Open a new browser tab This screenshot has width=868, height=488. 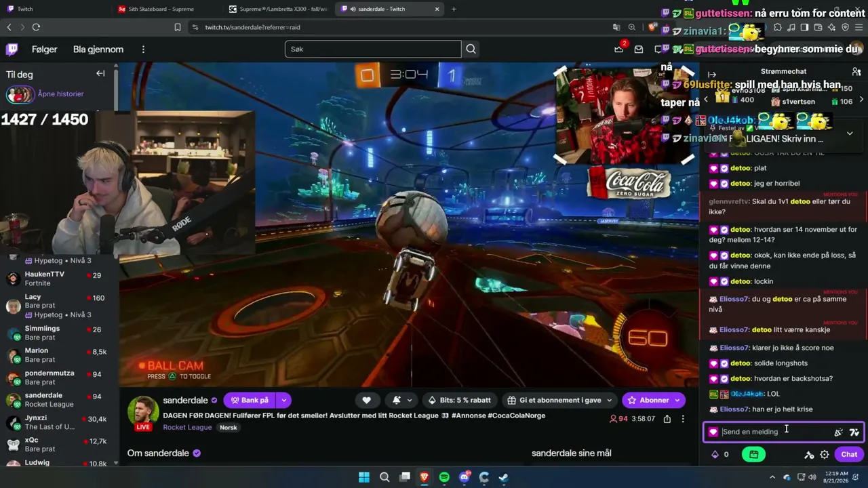coord(454,9)
